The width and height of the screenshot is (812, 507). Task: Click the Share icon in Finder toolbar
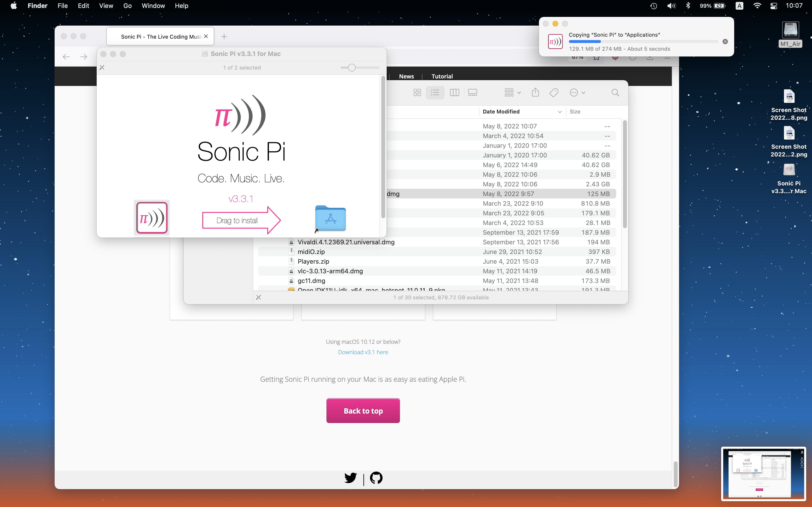click(535, 92)
